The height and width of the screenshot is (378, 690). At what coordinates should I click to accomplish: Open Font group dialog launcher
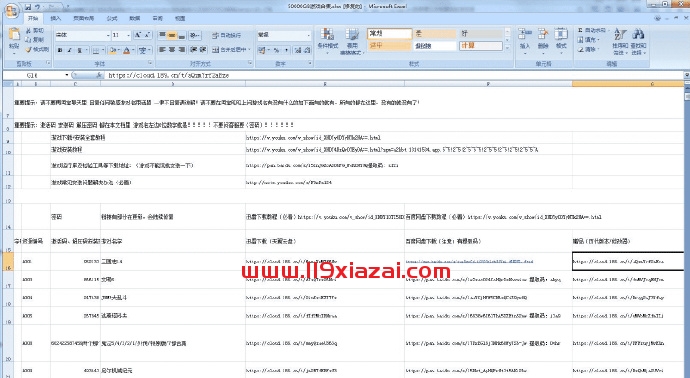(x=150, y=64)
